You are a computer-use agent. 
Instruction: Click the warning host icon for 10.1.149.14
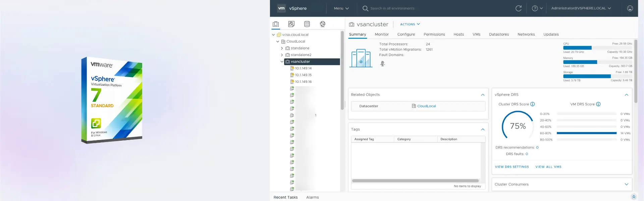(292, 68)
